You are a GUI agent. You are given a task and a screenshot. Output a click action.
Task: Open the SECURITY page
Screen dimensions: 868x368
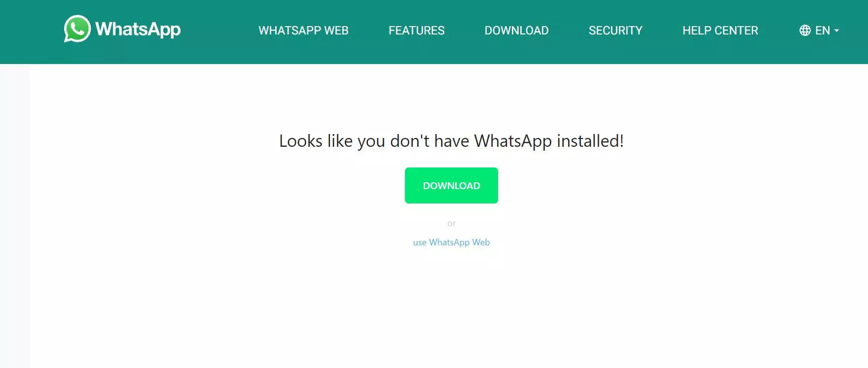615,31
